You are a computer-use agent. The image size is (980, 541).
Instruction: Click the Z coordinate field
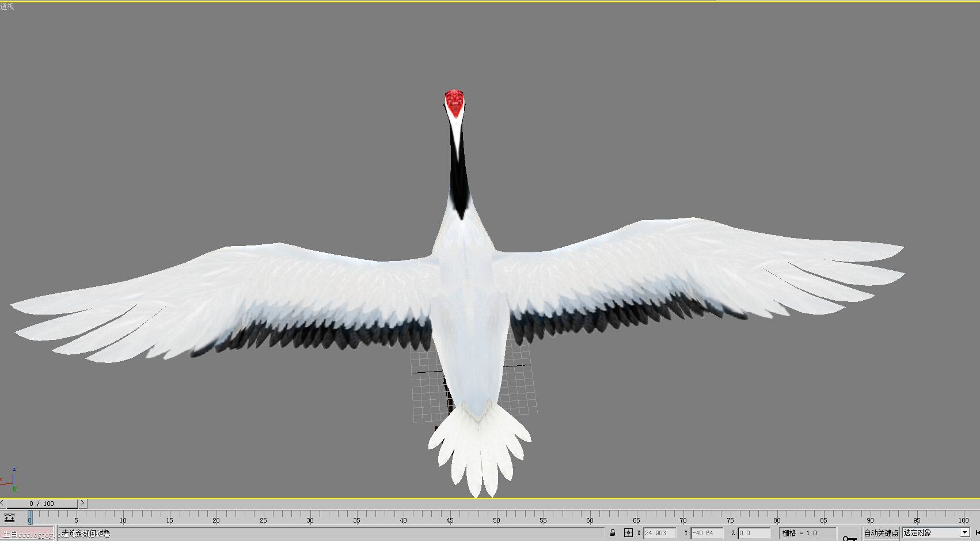[754, 533]
